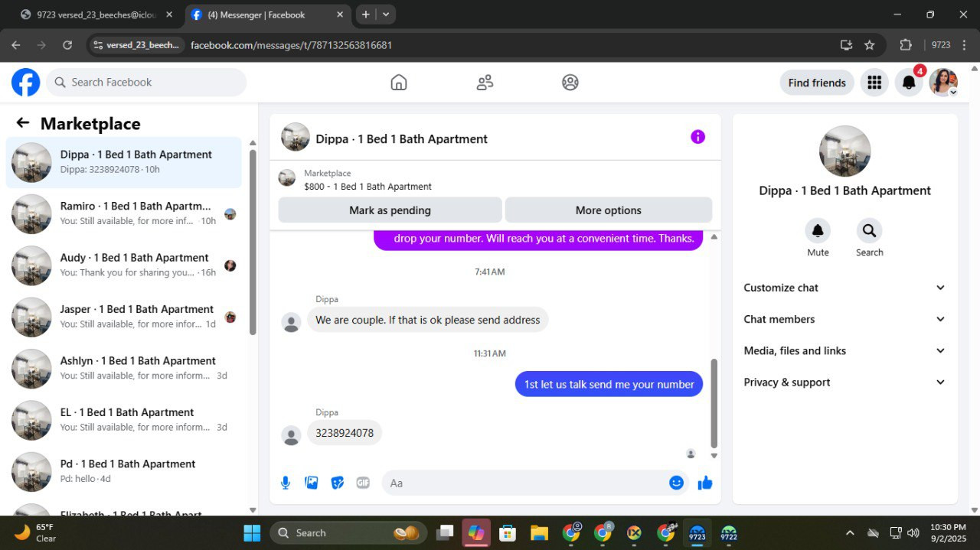
Task: Select the Messenger | Facebook tab
Action: (268, 15)
